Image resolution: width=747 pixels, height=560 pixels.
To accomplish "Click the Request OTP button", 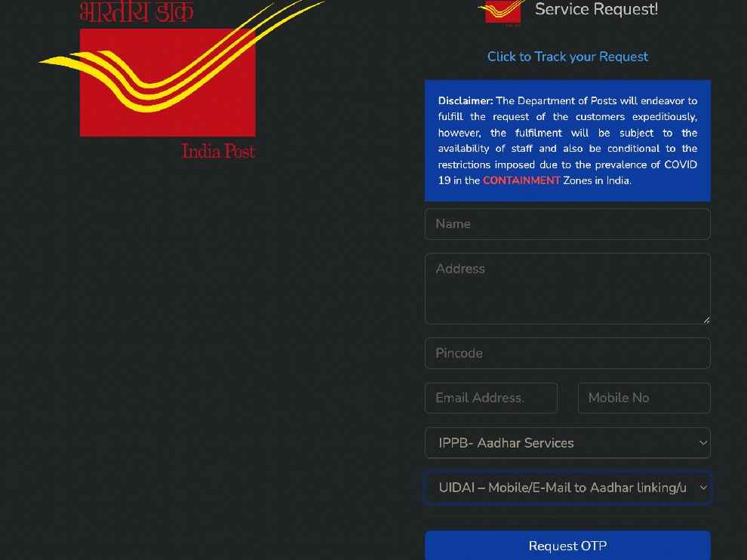I will click(x=567, y=546).
